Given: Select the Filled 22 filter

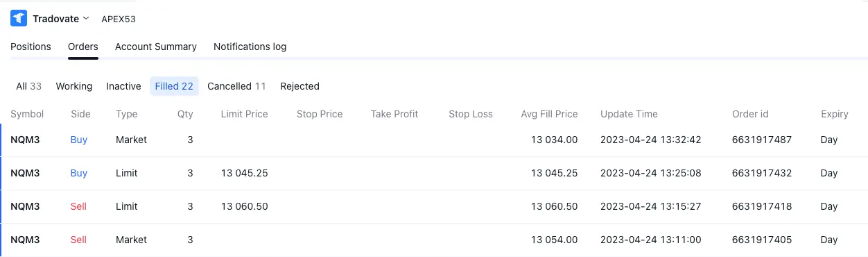Looking at the screenshot, I should [x=174, y=86].
